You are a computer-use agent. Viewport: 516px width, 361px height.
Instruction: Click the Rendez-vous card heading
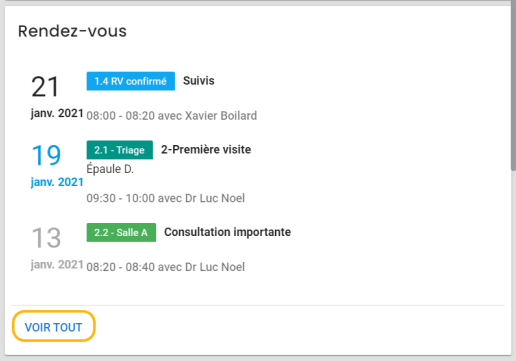tap(72, 31)
